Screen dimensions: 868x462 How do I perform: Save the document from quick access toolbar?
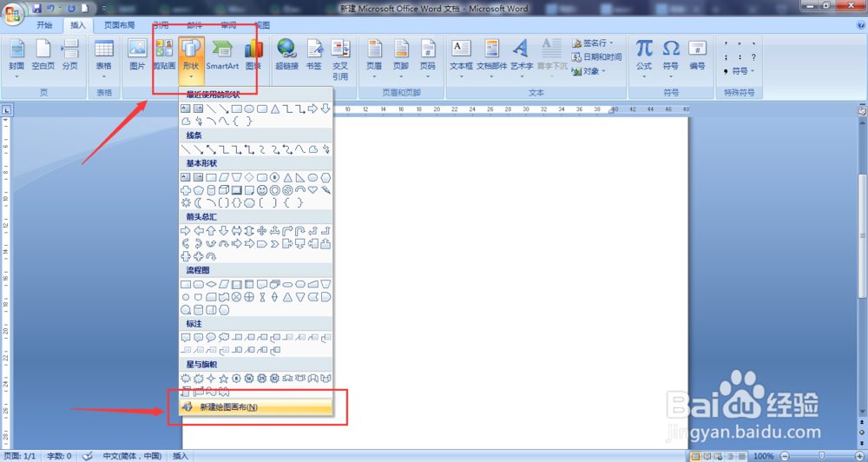(x=37, y=9)
